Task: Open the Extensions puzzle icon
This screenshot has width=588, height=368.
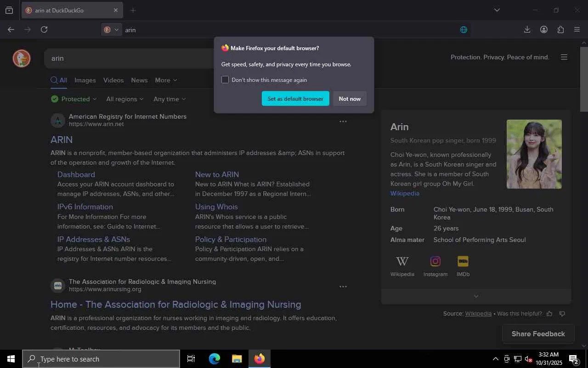Action: pyautogui.click(x=560, y=29)
